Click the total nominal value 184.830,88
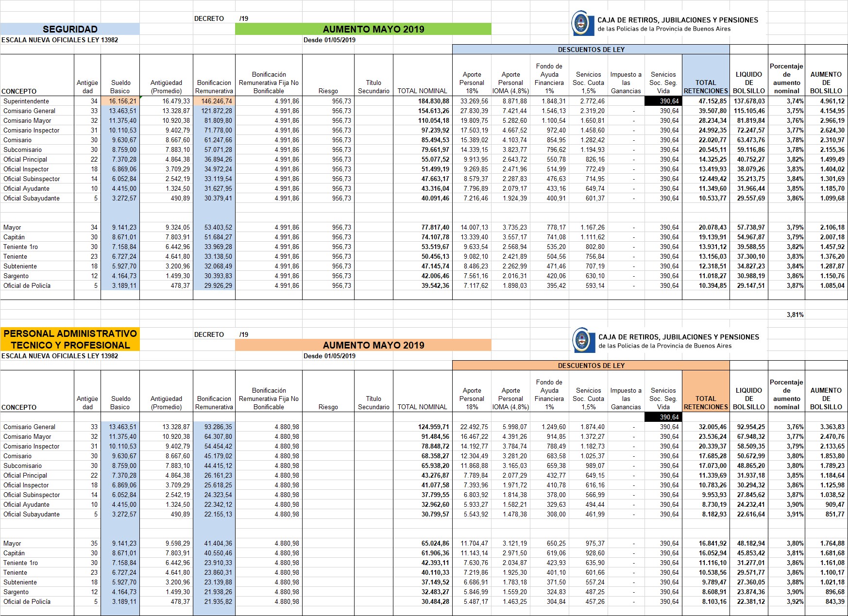The height and width of the screenshot is (616, 848). click(423, 101)
